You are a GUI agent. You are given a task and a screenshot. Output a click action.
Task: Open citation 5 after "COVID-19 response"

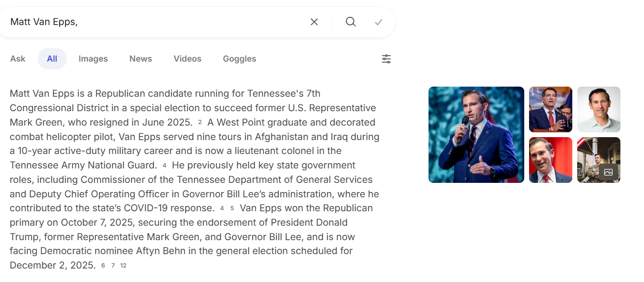232,208
